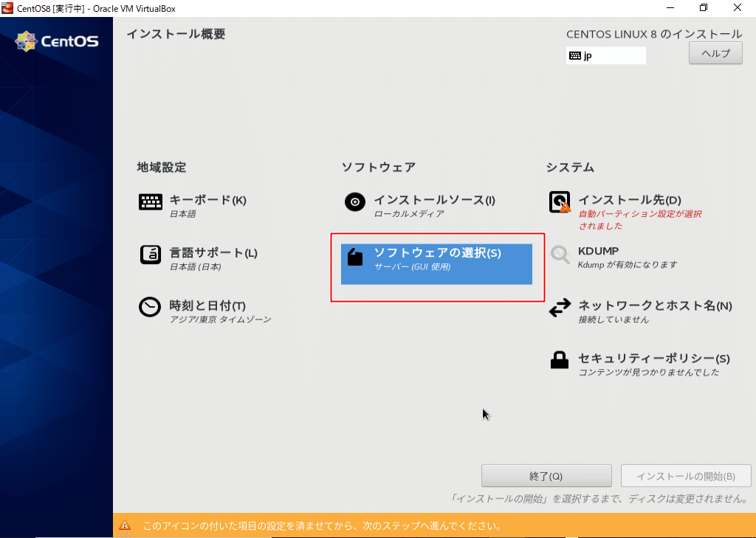Click the keyboard icon under 地域設定
Viewport: 756px width, 538px height.
[151, 202]
